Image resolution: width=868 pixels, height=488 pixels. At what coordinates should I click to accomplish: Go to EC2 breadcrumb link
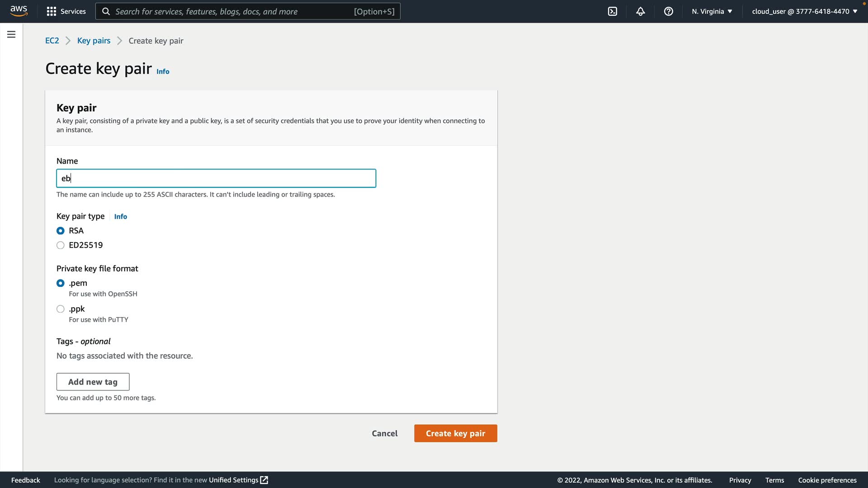52,41
